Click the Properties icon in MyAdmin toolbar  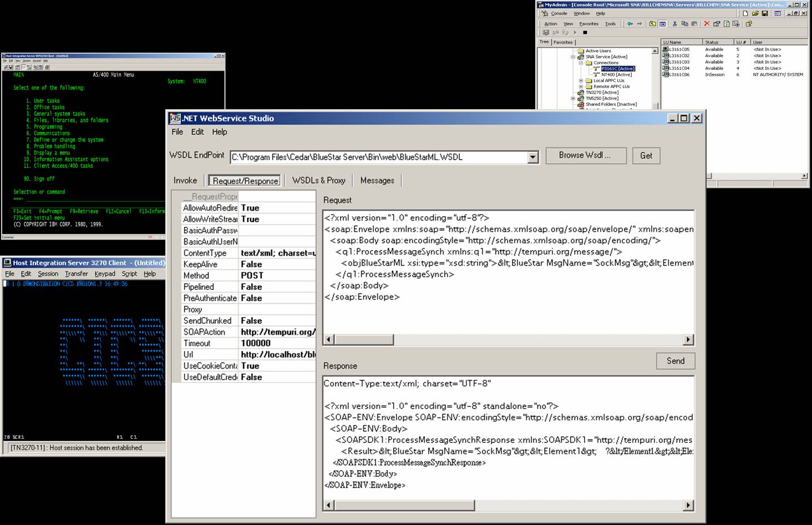pos(717,24)
